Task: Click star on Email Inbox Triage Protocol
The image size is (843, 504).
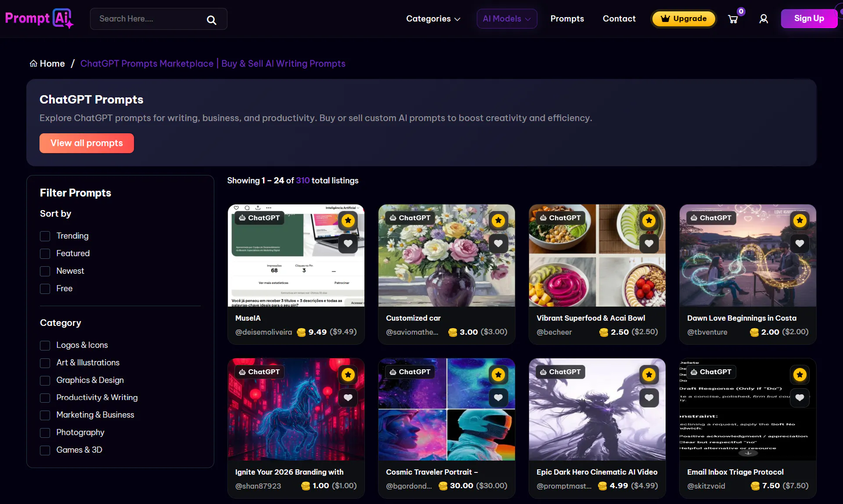Action: (x=800, y=374)
